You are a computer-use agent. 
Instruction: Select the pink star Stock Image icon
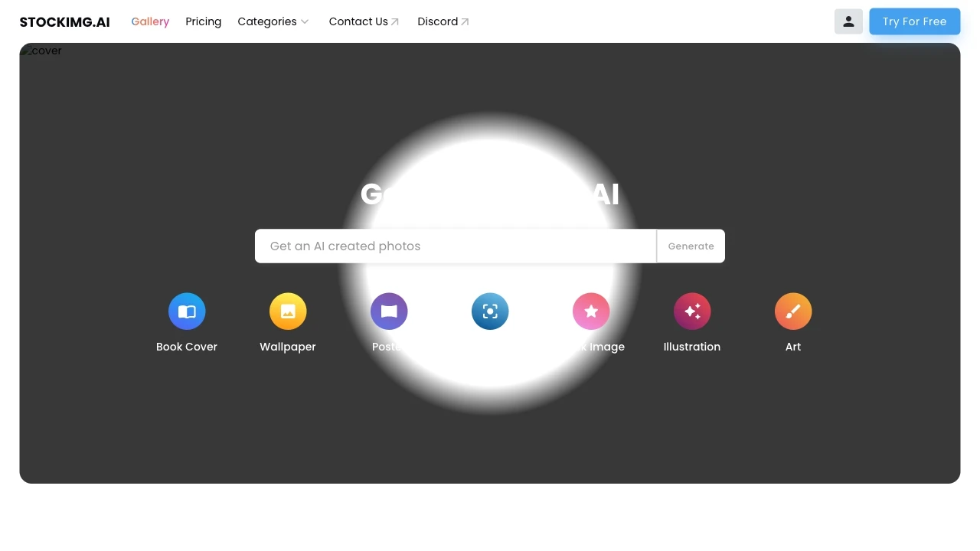591,311
